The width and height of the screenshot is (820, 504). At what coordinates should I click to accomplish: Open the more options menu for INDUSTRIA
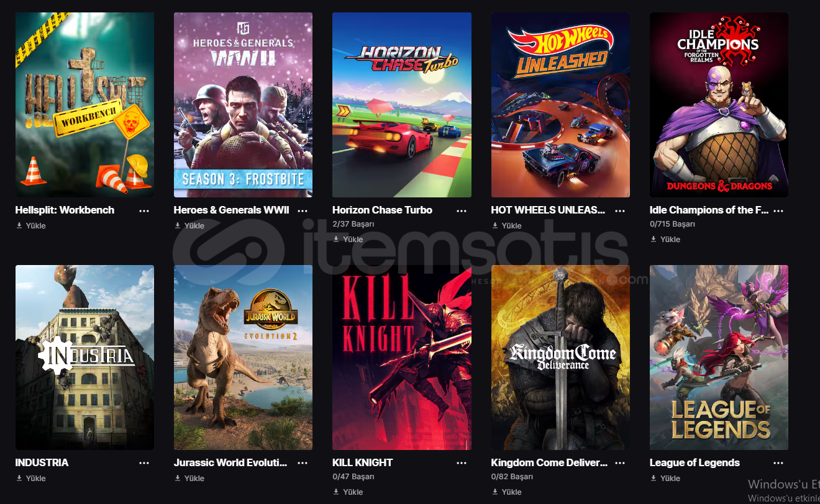tap(144, 463)
